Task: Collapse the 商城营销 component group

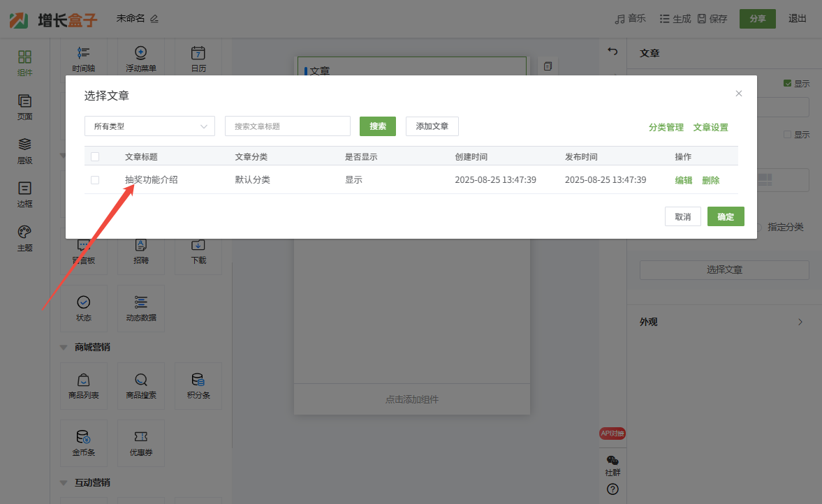Action: 64,348
